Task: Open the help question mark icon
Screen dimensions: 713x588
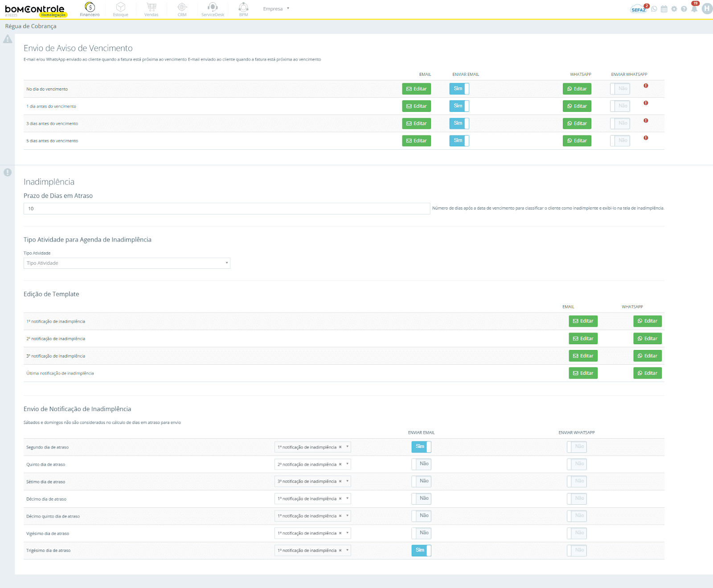Action: tap(684, 9)
